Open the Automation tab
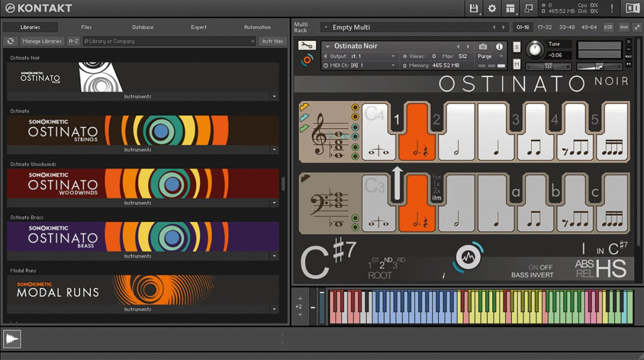Image resolution: width=644 pixels, height=360 pixels. (257, 27)
